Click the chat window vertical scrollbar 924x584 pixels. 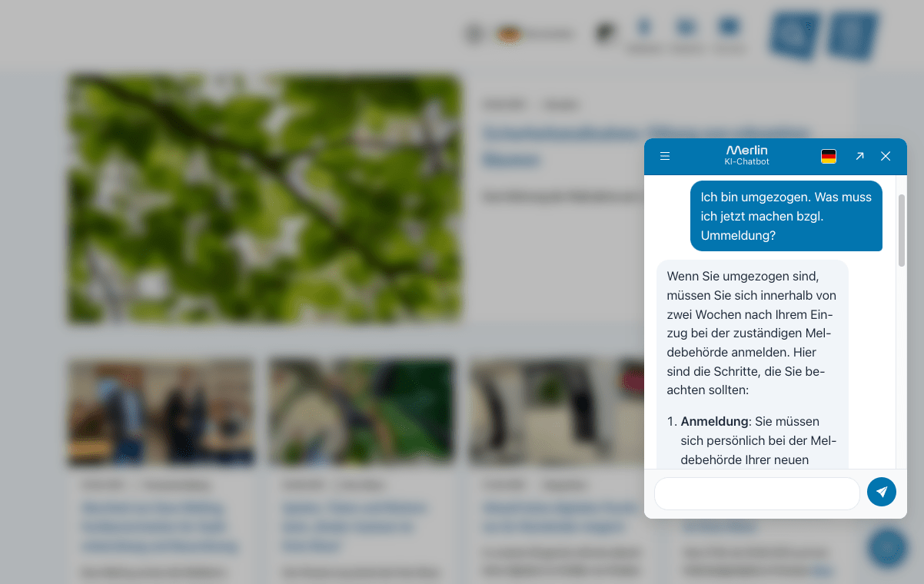[x=902, y=231]
